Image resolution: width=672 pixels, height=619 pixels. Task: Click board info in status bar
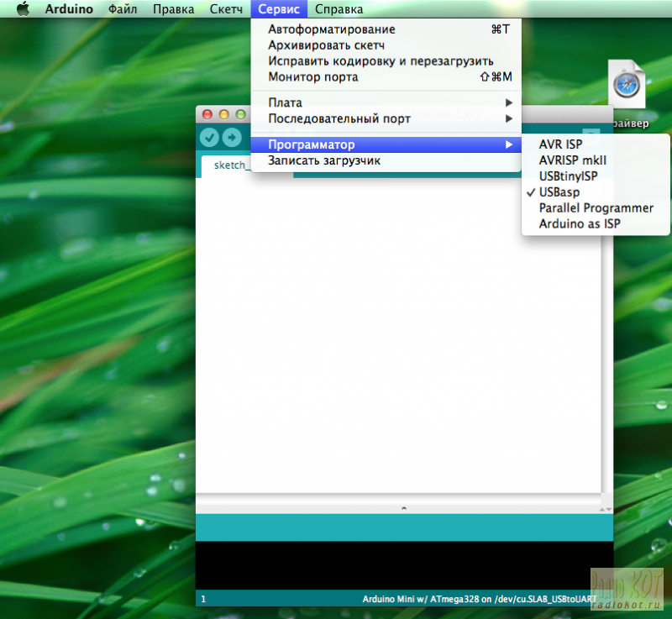(x=479, y=599)
